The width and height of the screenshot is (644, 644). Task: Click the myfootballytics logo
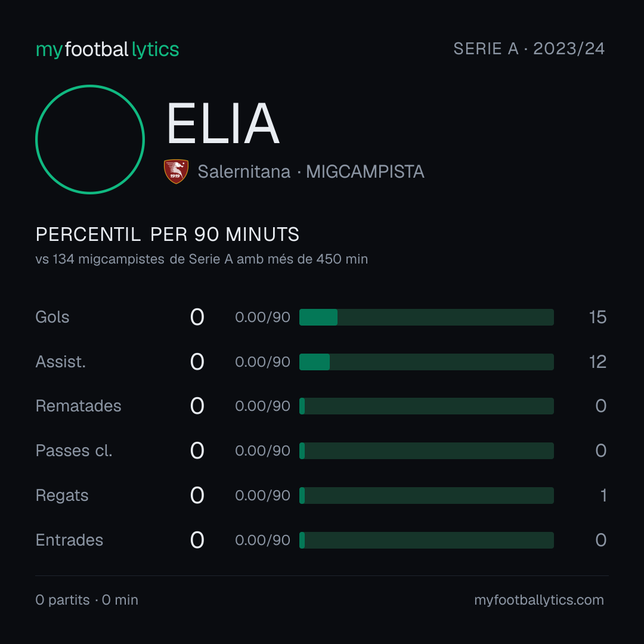(107, 49)
